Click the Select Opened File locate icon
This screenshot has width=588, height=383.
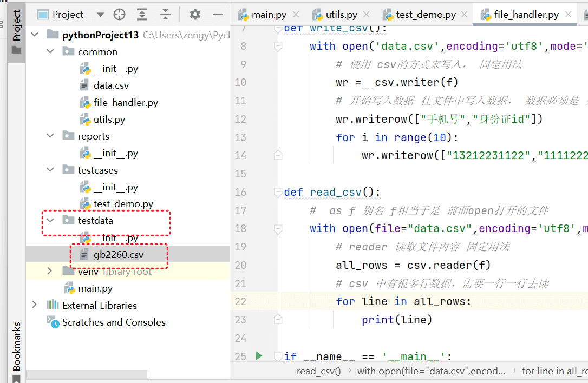119,15
